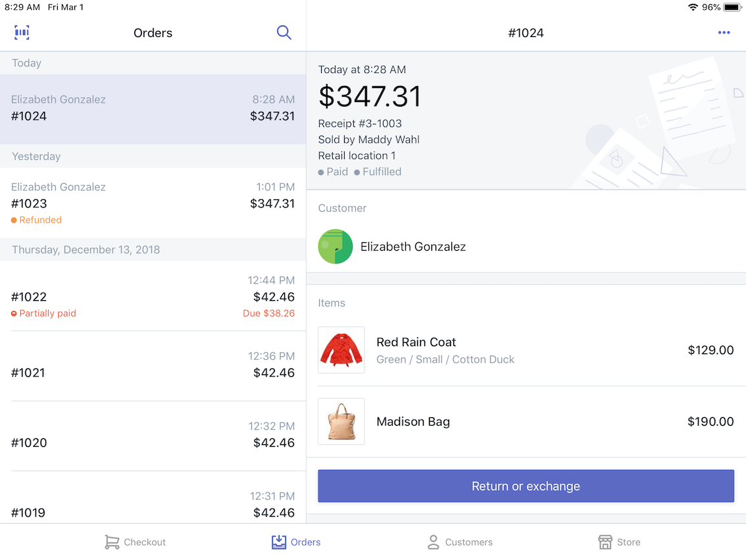The width and height of the screenshot is (746, 560).
Task: Click the Checkout cart icon
Action: [x=112, y=542]
